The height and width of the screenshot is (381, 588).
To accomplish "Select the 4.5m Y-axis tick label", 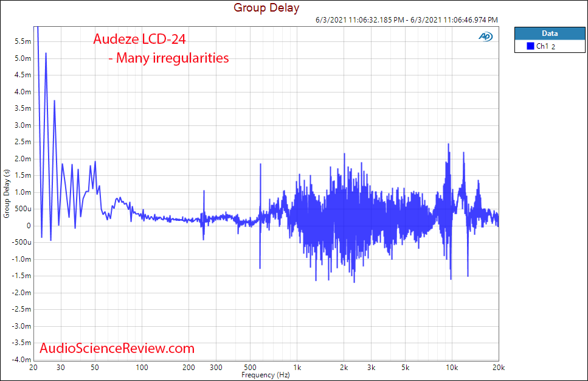I will click(x=23, y=75).
